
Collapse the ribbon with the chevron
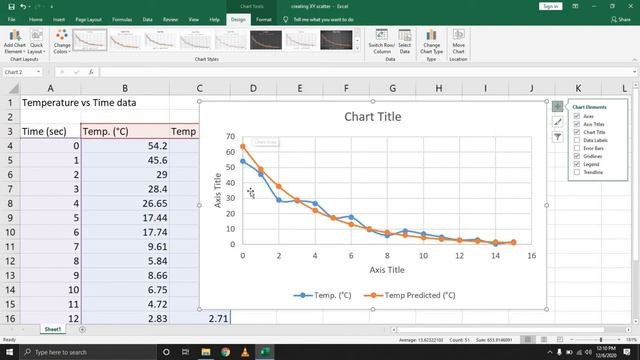point(635,60)
